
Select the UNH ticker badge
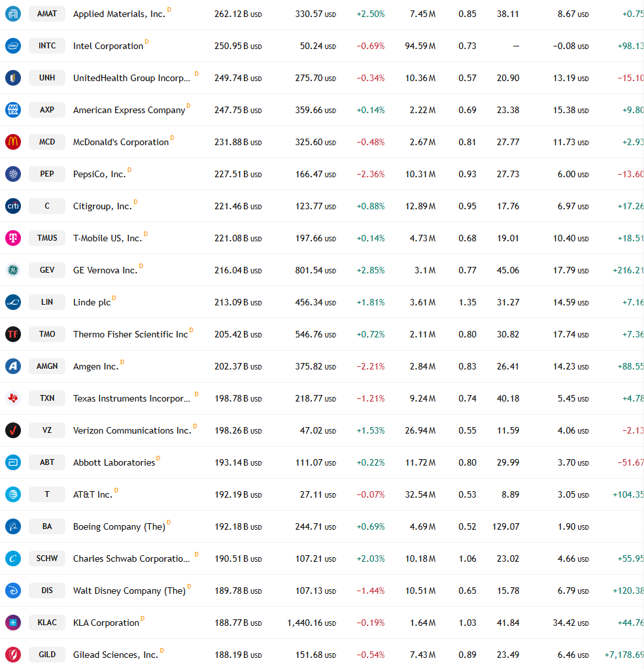[47, 78]
